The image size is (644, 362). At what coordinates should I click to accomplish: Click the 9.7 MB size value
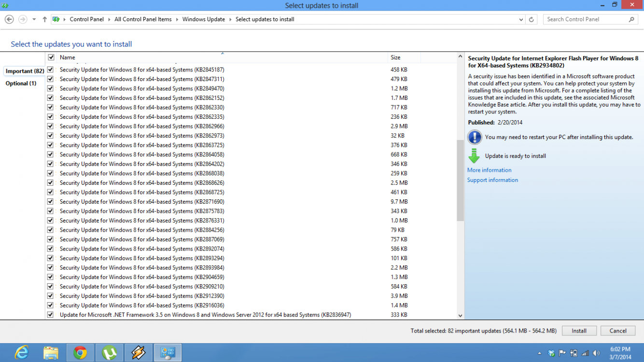tap(399, 202)
